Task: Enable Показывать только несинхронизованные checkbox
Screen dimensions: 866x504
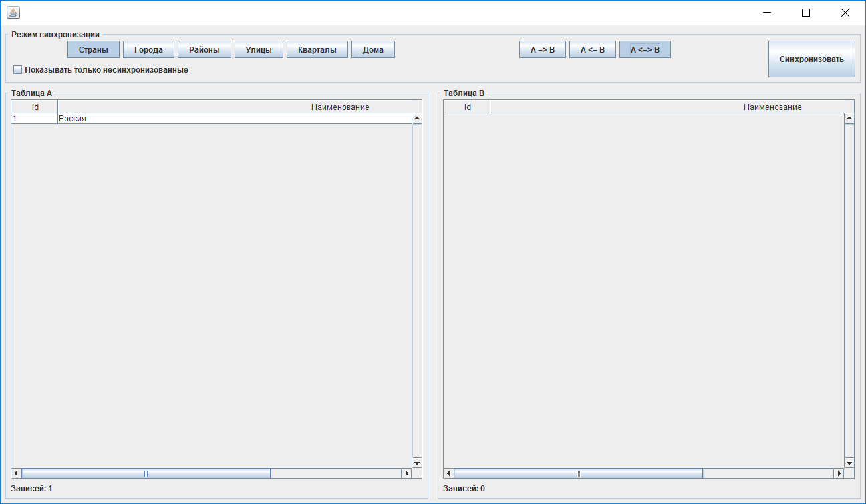Action: pos(17,69)
